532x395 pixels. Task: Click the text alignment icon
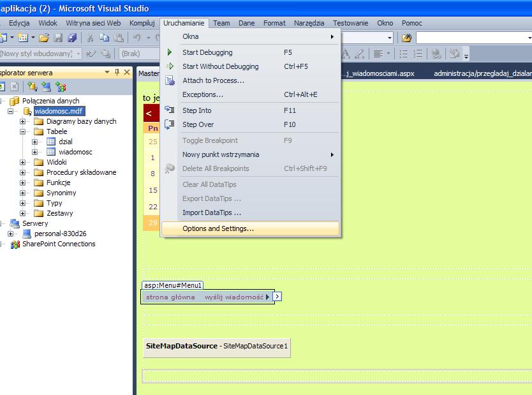(378, 54)
